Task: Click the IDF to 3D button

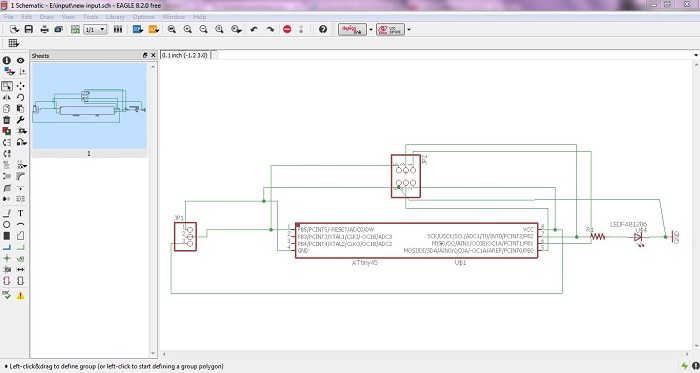Action: pos(390,29)
